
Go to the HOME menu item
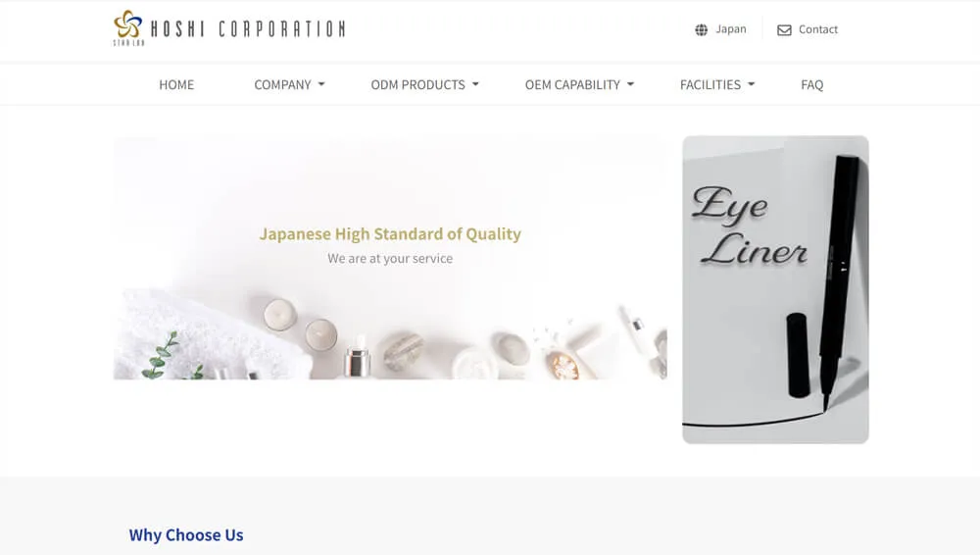176,84
